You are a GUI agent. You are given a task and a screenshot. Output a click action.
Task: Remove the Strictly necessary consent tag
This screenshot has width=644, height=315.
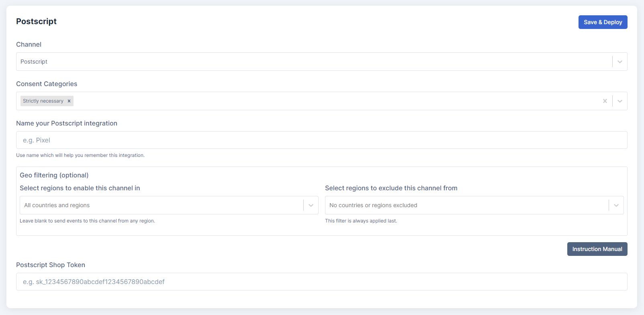(69, 101)
